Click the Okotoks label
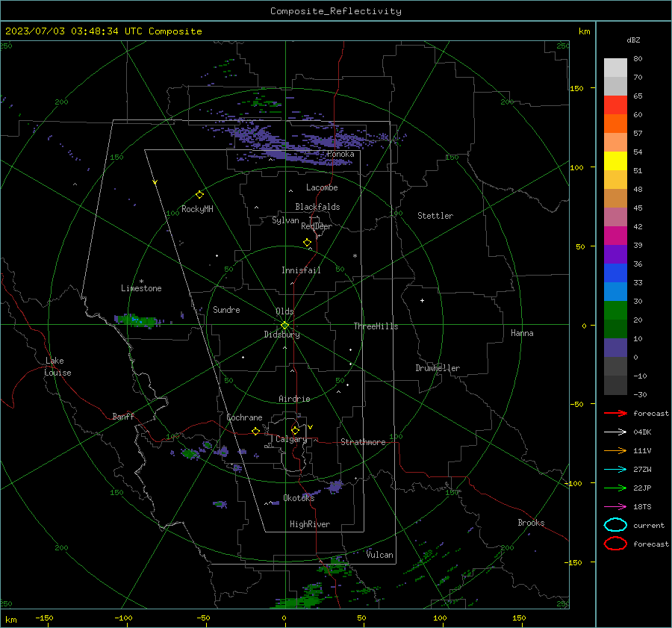 point(299,497)
